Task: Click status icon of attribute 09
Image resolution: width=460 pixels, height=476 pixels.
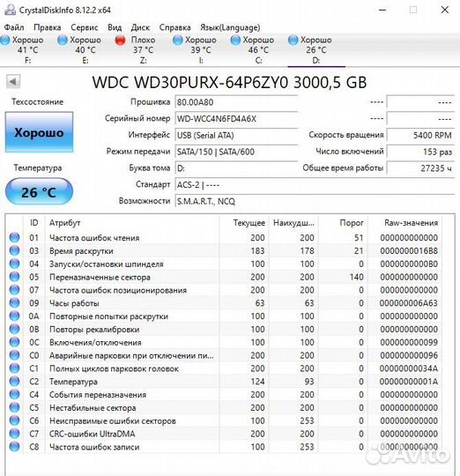Action: (x=14, y=302)
